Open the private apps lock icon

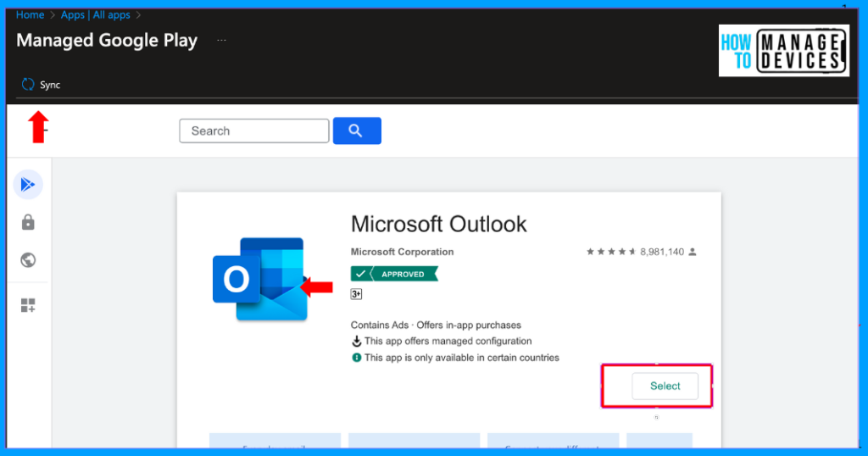(28, 222)
